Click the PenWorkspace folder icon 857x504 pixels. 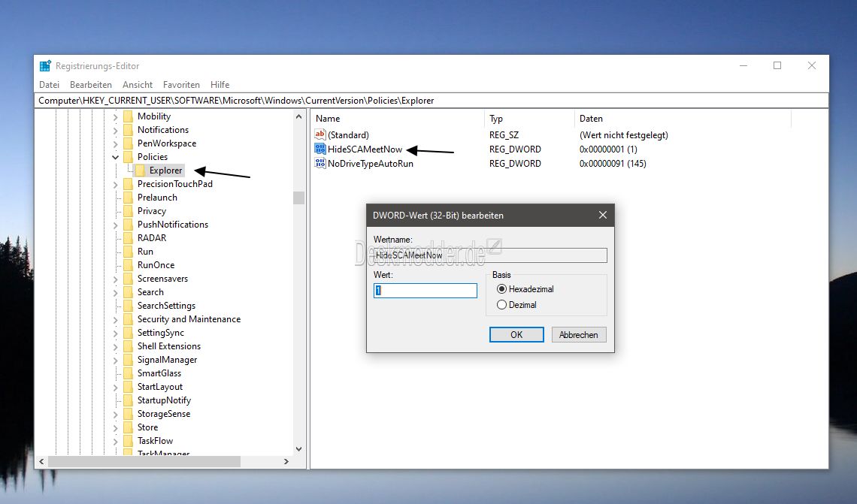click(128, 143)
